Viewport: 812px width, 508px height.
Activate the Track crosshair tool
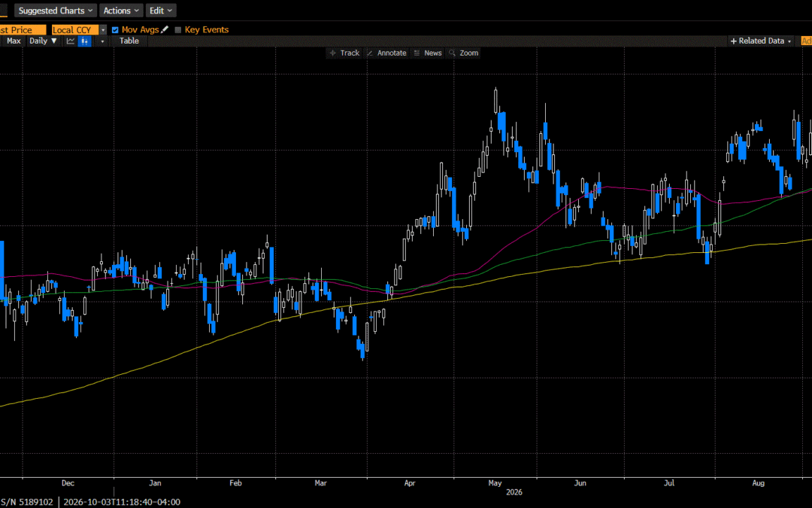pos(345,53)
